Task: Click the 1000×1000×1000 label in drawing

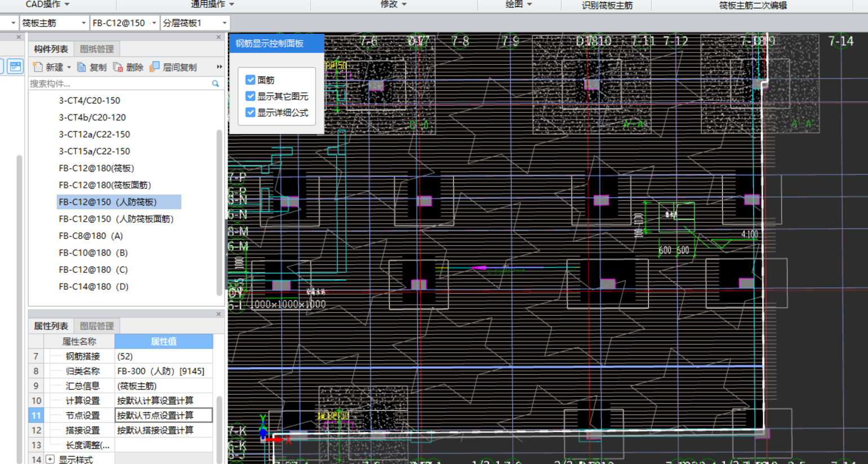Action: point(288,304)
